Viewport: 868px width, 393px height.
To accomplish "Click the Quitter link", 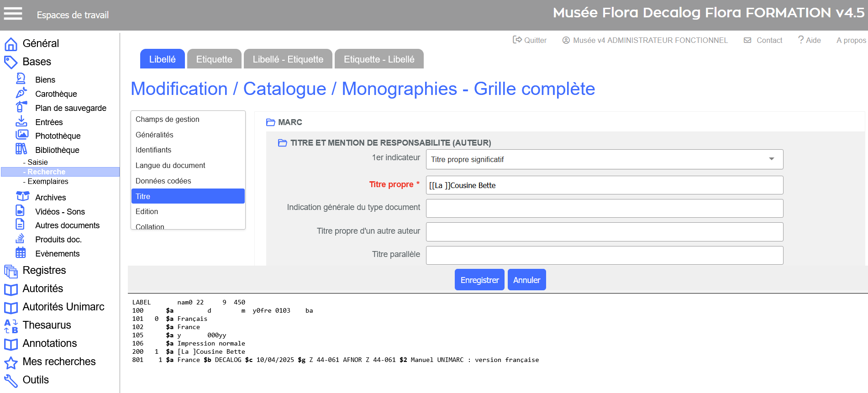I will [x=530, y=40].
